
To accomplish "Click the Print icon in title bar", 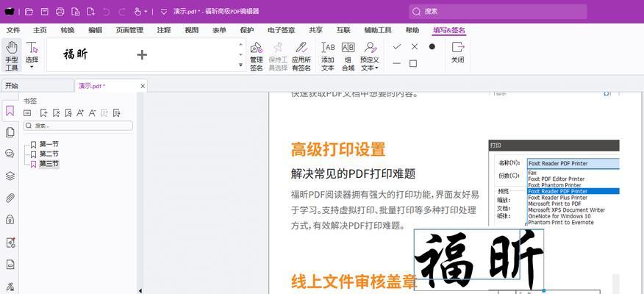I will pos(60,12).
